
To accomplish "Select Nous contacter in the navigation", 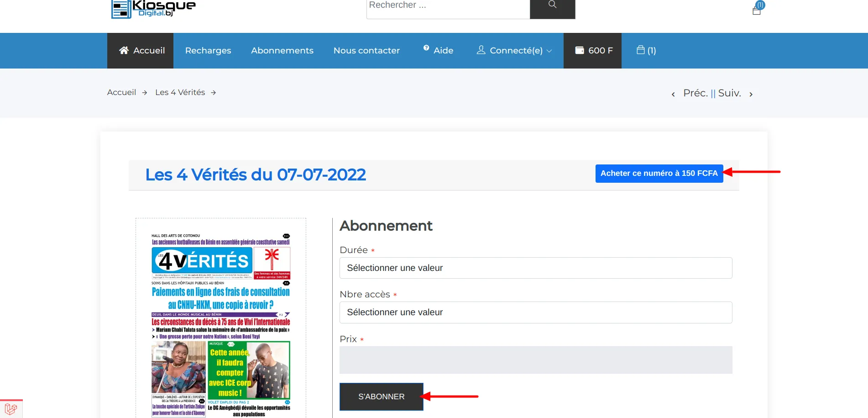I will 366,50.
